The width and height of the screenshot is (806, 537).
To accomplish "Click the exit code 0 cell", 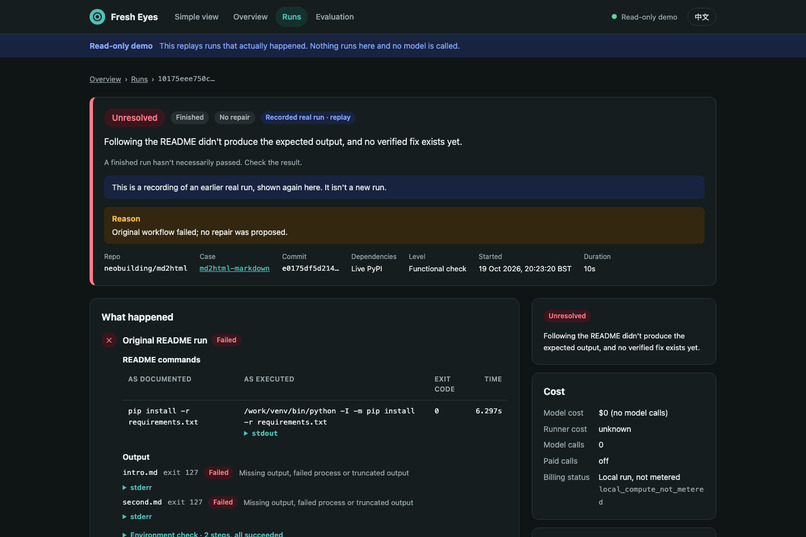I will pos(436,411).
